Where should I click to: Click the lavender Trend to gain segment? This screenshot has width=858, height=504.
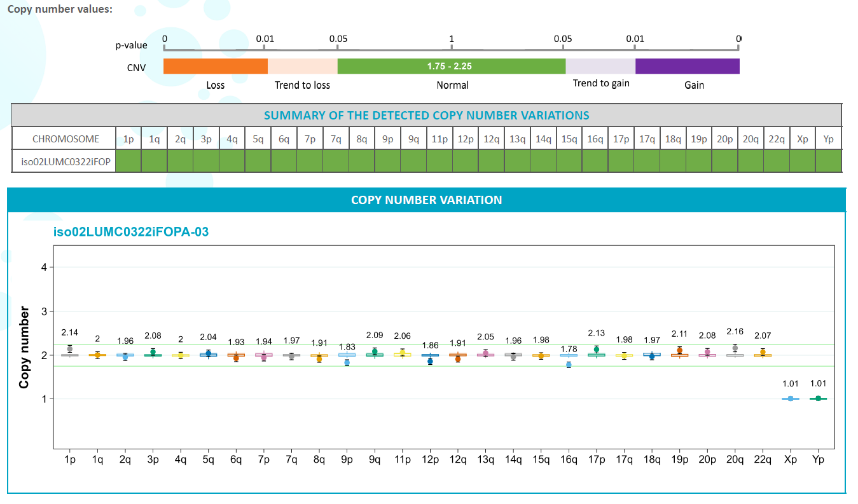coord(600,67)
